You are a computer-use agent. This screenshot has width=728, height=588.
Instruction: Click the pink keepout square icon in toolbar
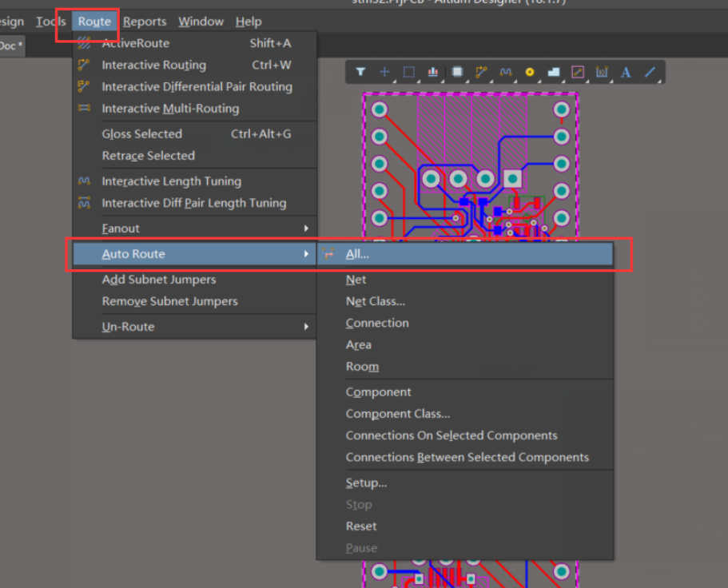[x=578, y=72]
